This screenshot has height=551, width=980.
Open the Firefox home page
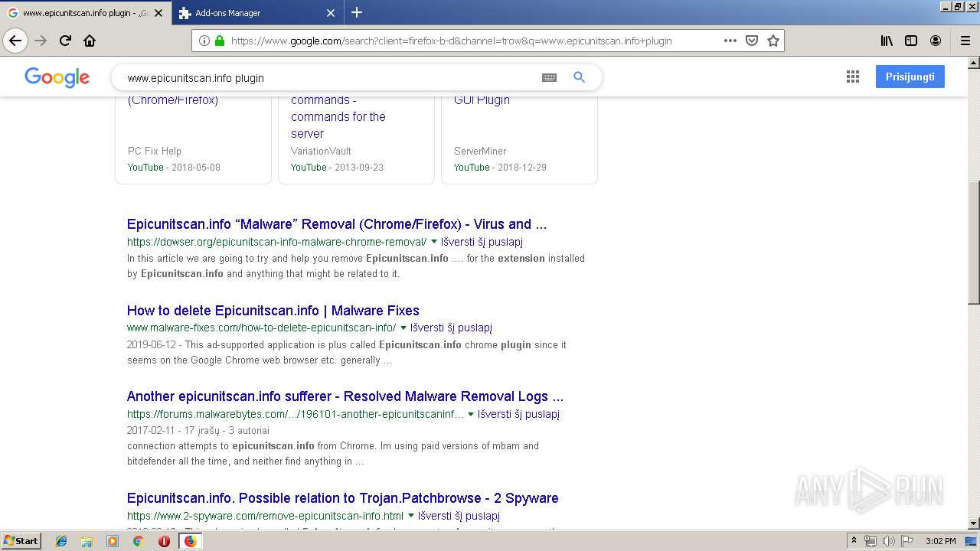[x=90, y=41]
